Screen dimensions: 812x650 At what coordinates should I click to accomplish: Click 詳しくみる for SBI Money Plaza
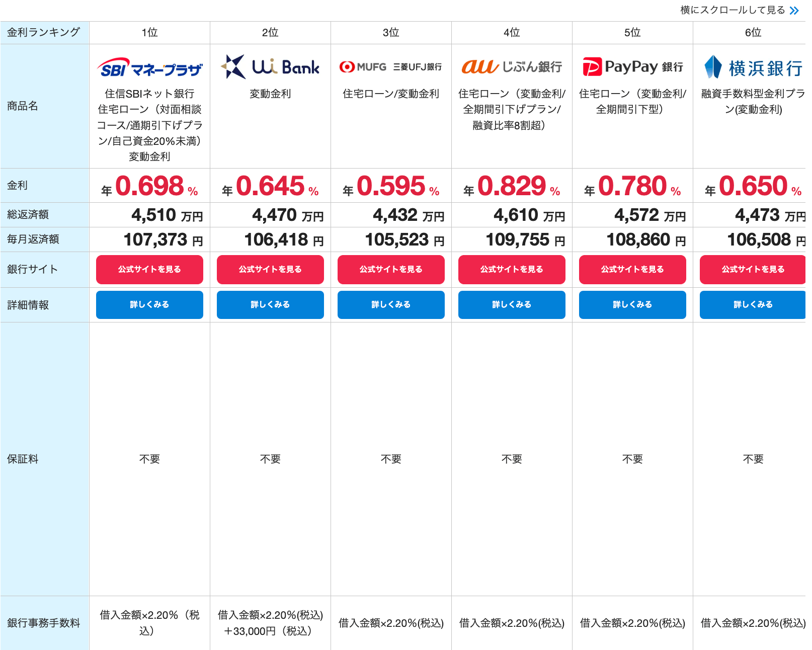click(149, 305)
